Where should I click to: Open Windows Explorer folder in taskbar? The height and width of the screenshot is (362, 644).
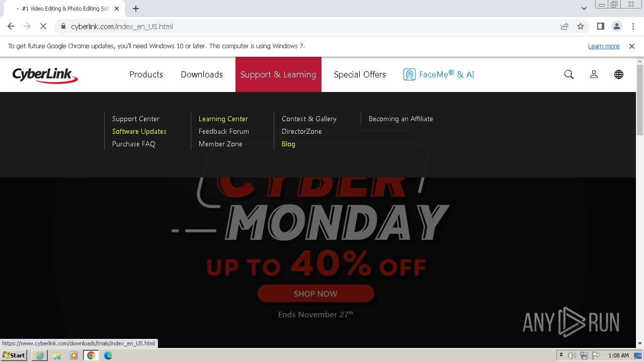pos(57,355)
